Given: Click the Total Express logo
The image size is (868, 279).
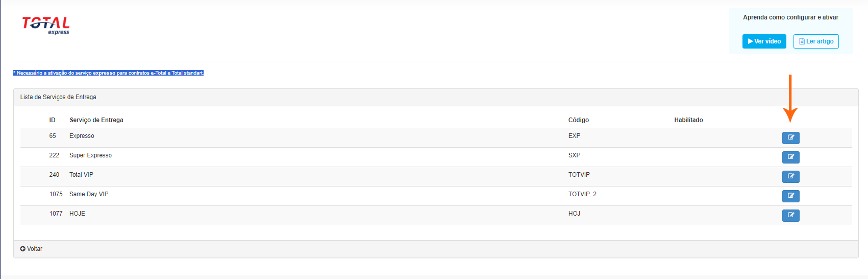Looking at the screenshot, I should [46, 25].
